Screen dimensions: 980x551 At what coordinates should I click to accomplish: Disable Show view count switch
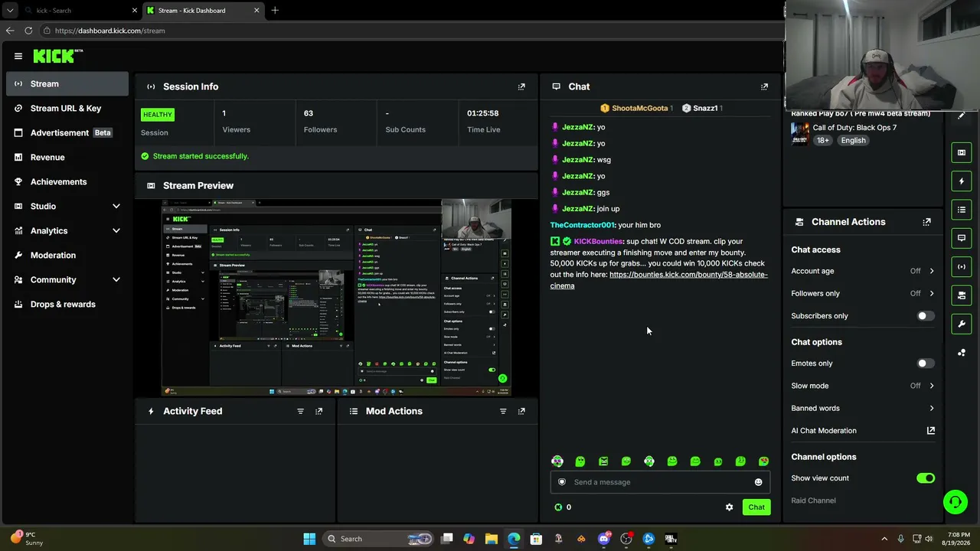[925, 478]
